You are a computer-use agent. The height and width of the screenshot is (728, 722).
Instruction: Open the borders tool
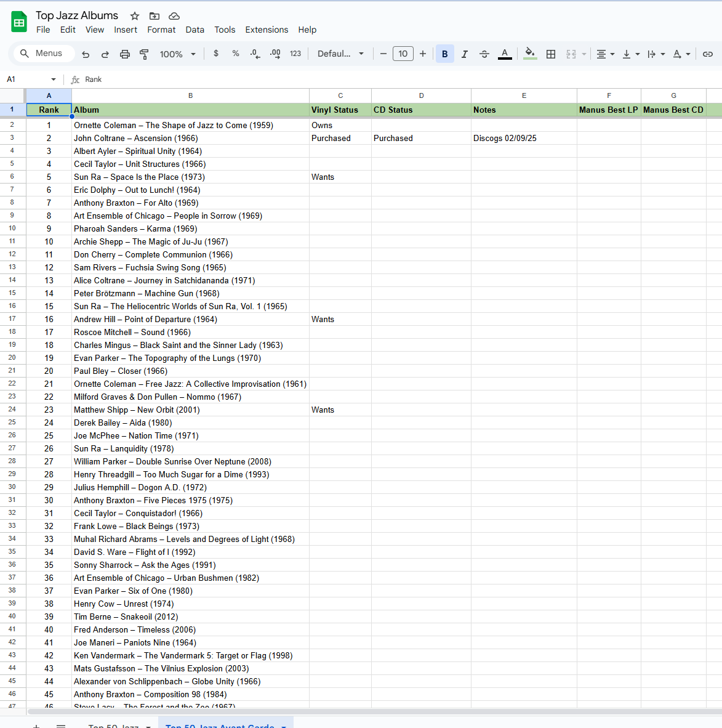coord(551,54)
